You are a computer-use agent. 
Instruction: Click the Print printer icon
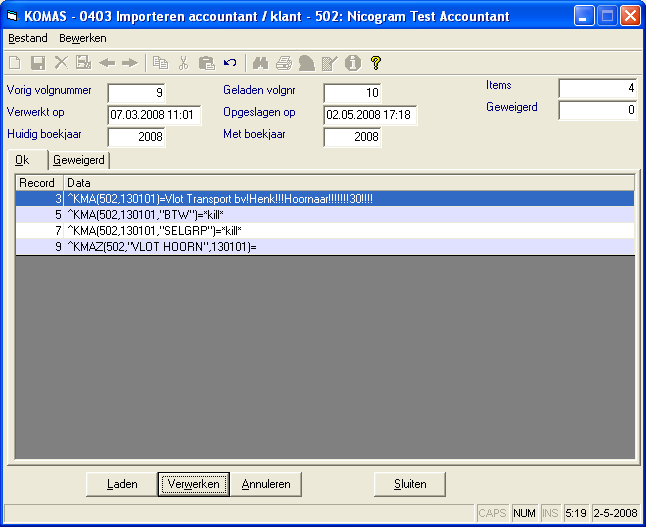[284, 63]
